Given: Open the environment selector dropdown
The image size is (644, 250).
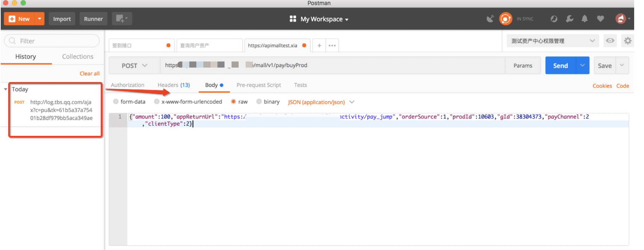Looking at the screenshot, I should 553,41.
